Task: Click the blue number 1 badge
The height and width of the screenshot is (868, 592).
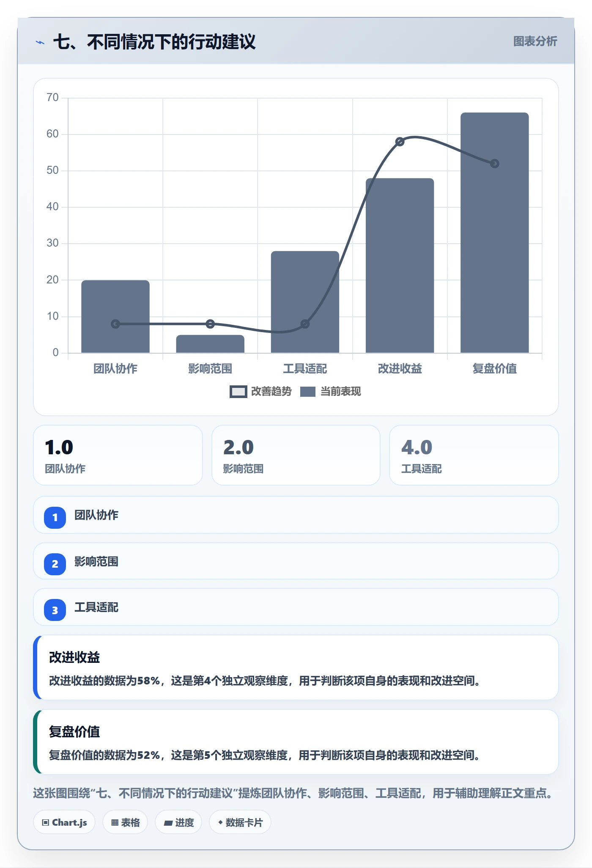Action: pyautogui.click(x=55, y=517)
